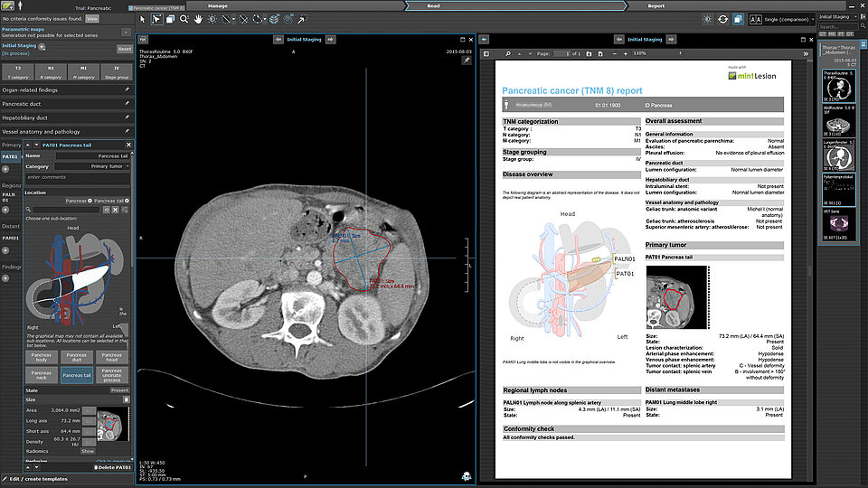
Task: Toggle the CT modality filter
Action: (x=824, y=34)
